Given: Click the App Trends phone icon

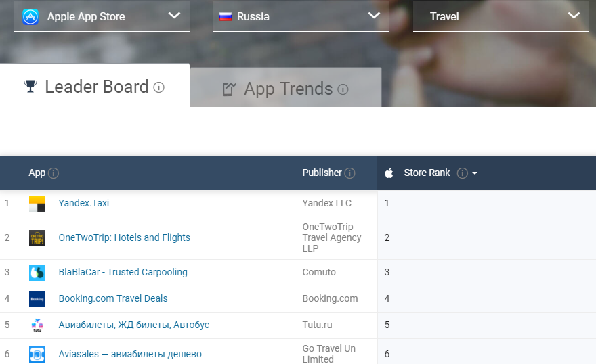Looking at the screenshot, I should [229, 89].
